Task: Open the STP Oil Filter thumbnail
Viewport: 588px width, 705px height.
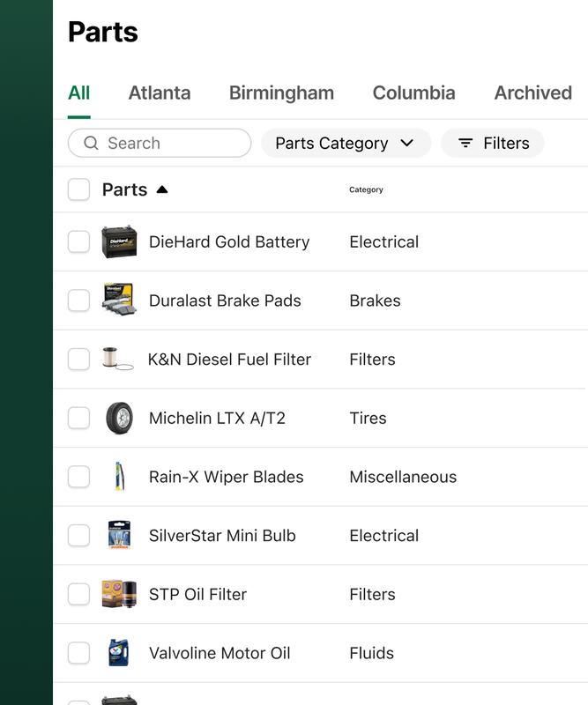Action: click(119, 594)
